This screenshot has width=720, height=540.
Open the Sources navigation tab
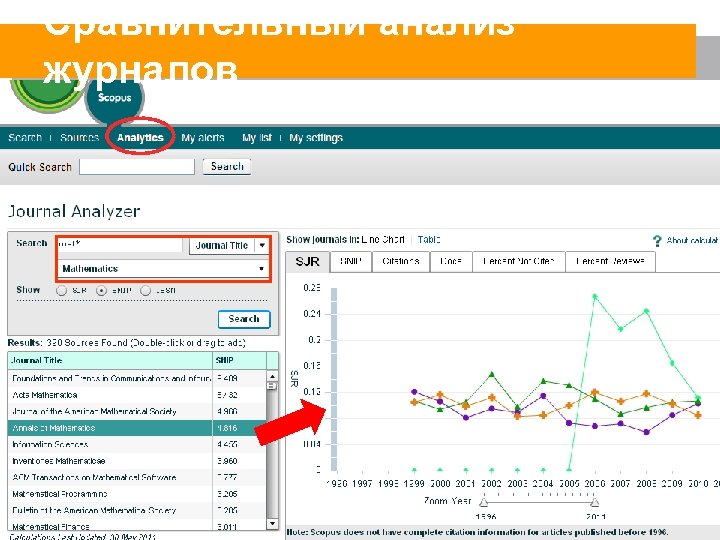[79, 138]
